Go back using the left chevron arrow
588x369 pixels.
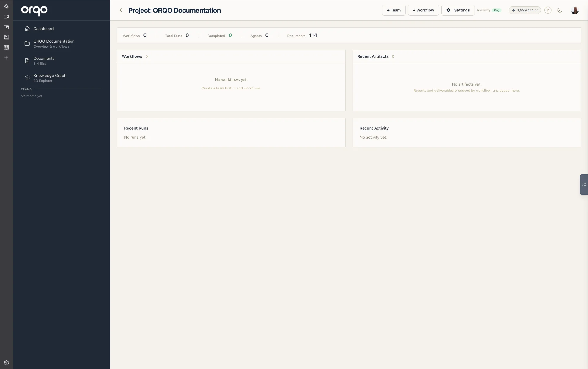121,10
